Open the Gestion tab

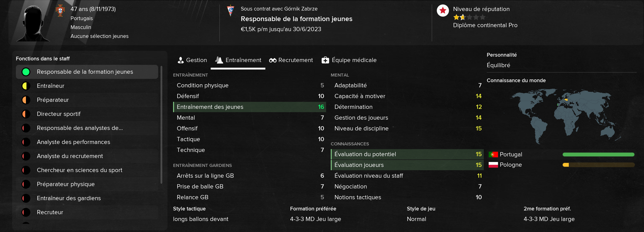(x=192, y=60)
